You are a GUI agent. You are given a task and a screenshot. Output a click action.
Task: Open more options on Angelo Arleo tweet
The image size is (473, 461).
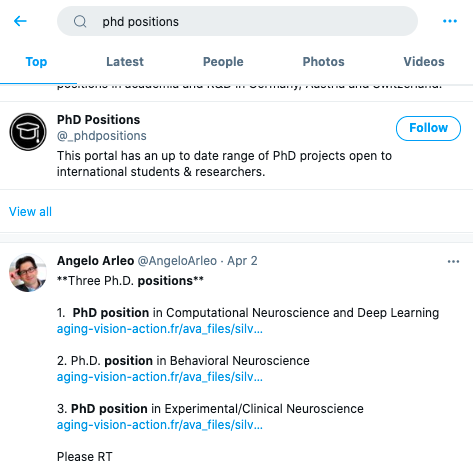[x=453, y=261]
